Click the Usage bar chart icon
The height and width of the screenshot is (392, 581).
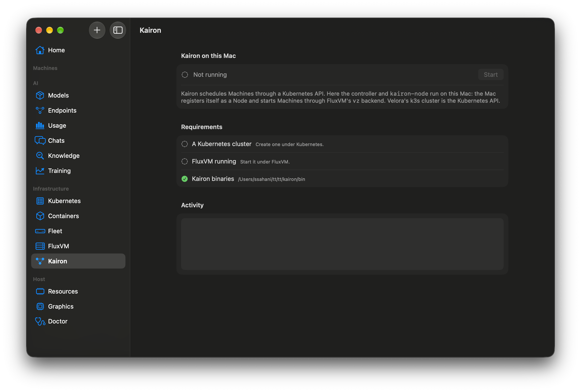pyautogui.click(x=40, y=125)
